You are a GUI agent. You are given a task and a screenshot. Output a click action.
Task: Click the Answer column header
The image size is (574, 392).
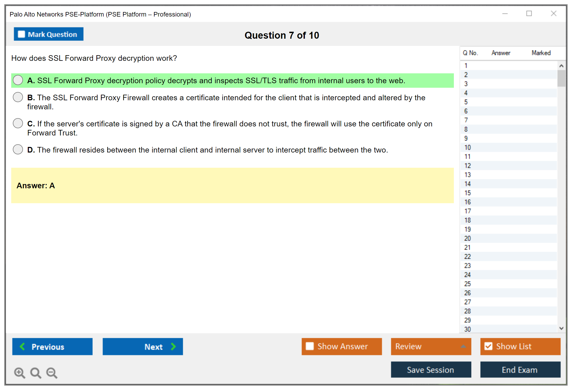pos(501,53)
